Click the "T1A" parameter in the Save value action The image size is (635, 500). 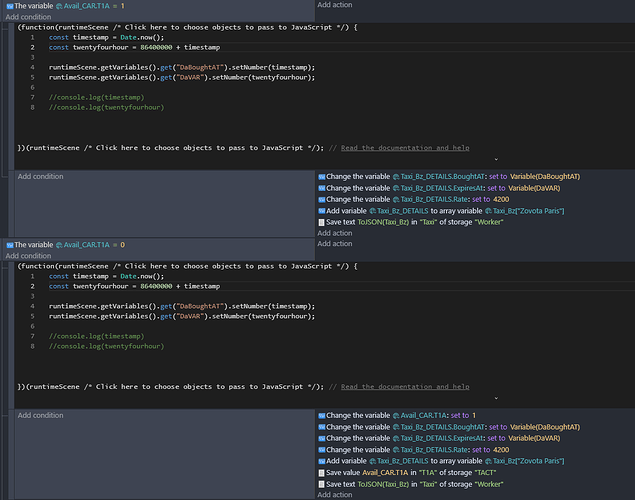tap(428, 472)
